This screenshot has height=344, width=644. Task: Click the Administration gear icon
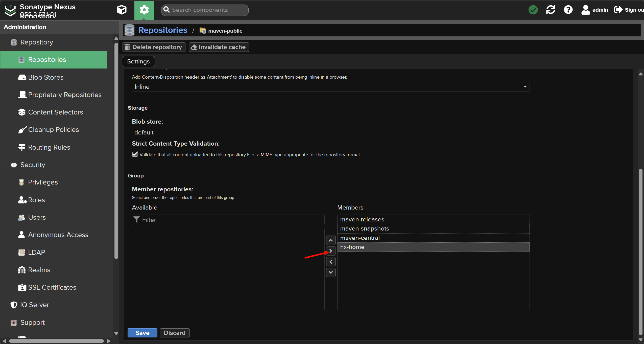[144, 10]
